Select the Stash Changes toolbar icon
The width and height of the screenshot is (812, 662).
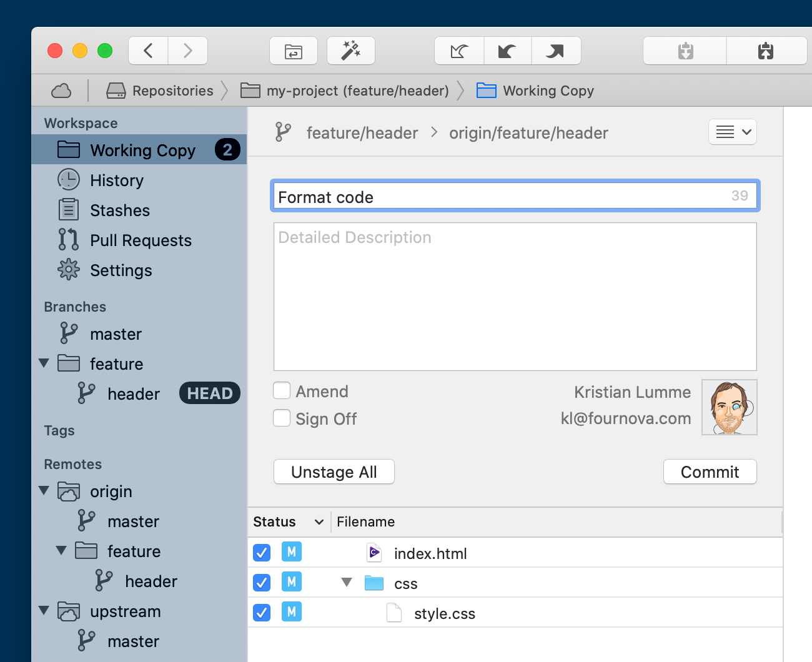pos(685,51)
